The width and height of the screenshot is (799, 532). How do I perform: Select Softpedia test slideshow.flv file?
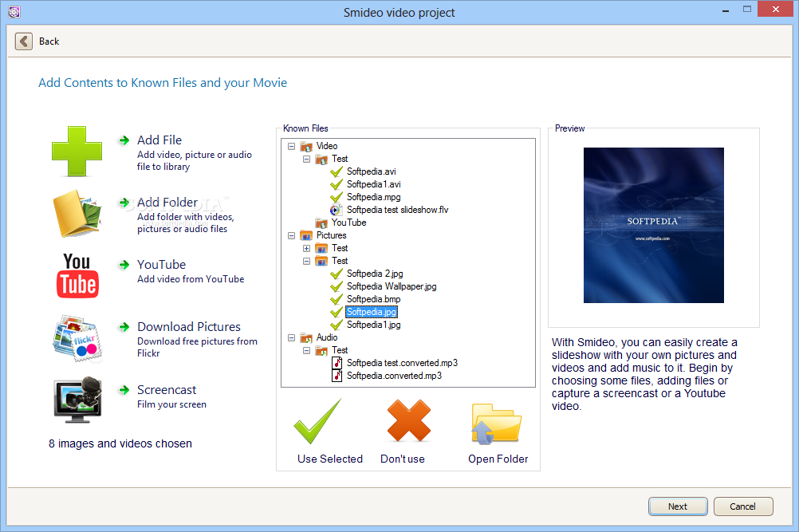pos(397,210)
